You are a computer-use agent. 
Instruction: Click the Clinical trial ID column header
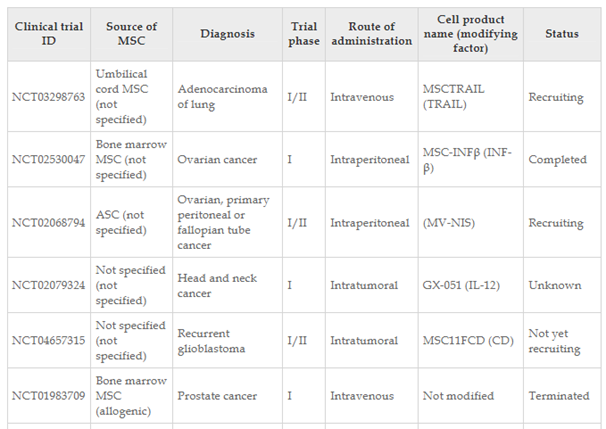click(49, 34)
